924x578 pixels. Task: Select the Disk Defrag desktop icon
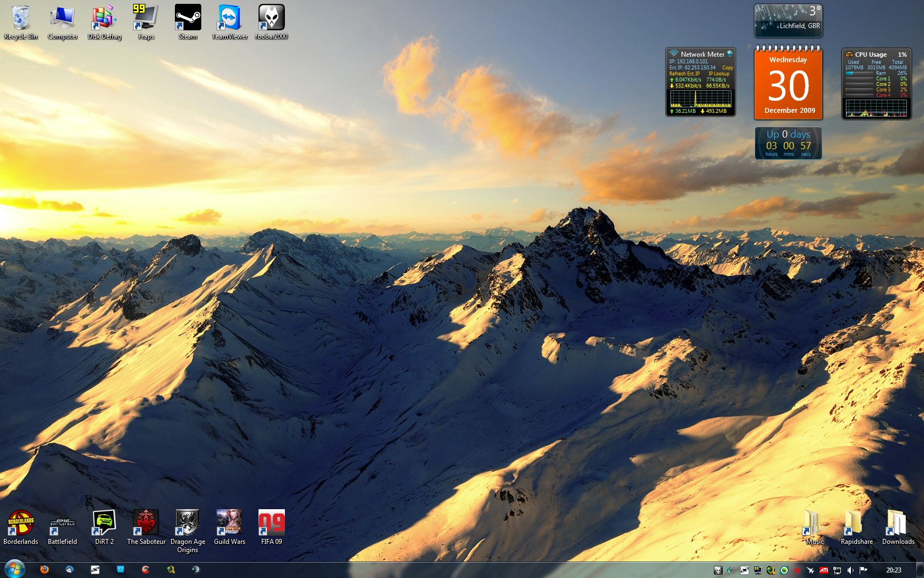tap(104, 18)
